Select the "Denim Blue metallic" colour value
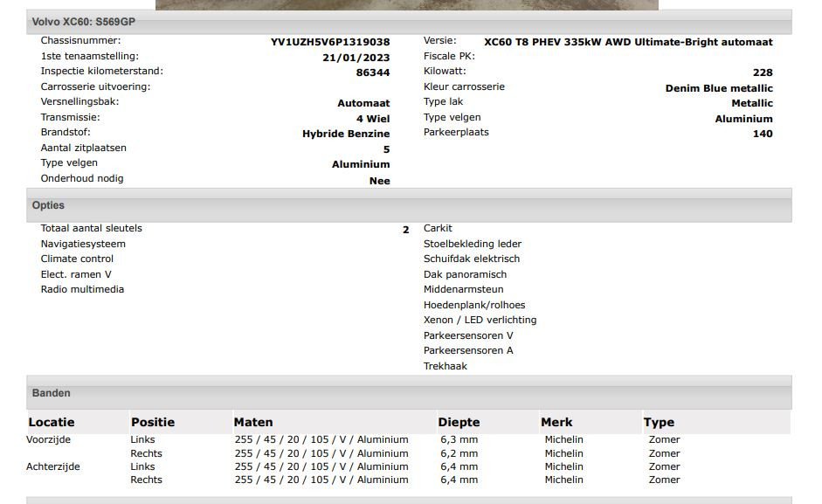 point(718,88)
